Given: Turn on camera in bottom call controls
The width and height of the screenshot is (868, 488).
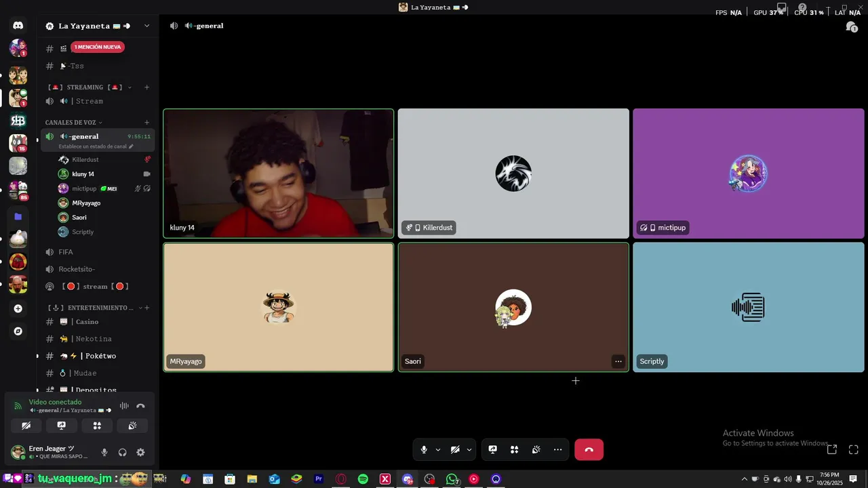Looking at the screenshot, I should [455, 449].
